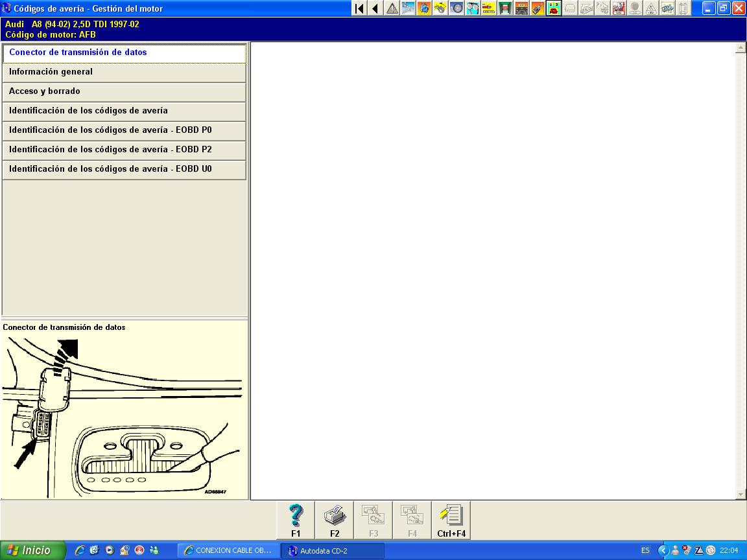Click the greyed round lamp toolbar icon

635,8
